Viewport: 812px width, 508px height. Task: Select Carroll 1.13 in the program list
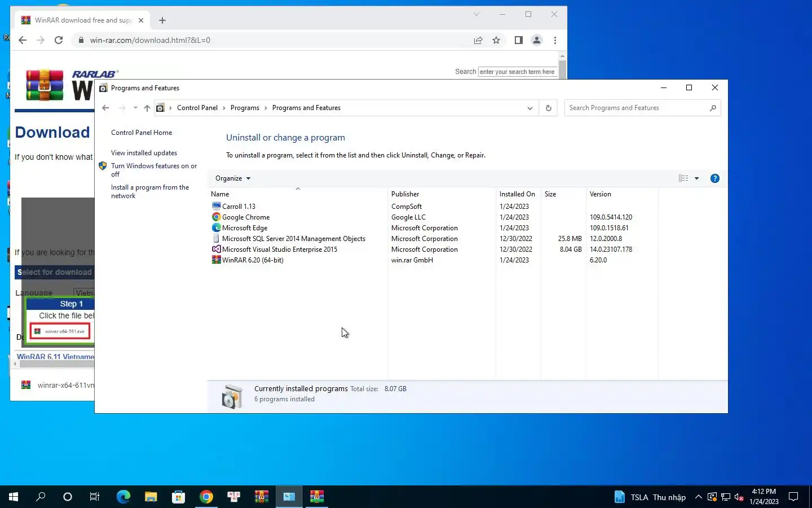coord(239,207)
